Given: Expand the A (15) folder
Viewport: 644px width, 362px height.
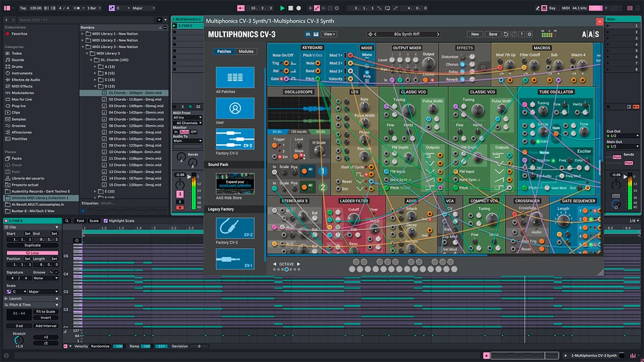Looking at the screenshot, I should click(x=97, y=67).
